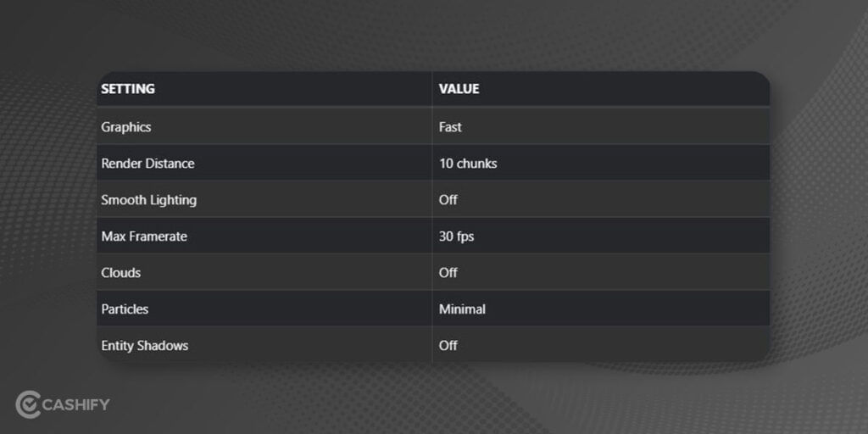Select the SETTING column header
The image size is (868, 434).
pos(128,89)
